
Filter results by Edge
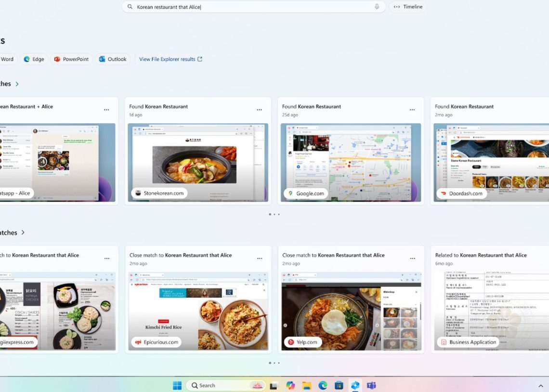[34, 59]
